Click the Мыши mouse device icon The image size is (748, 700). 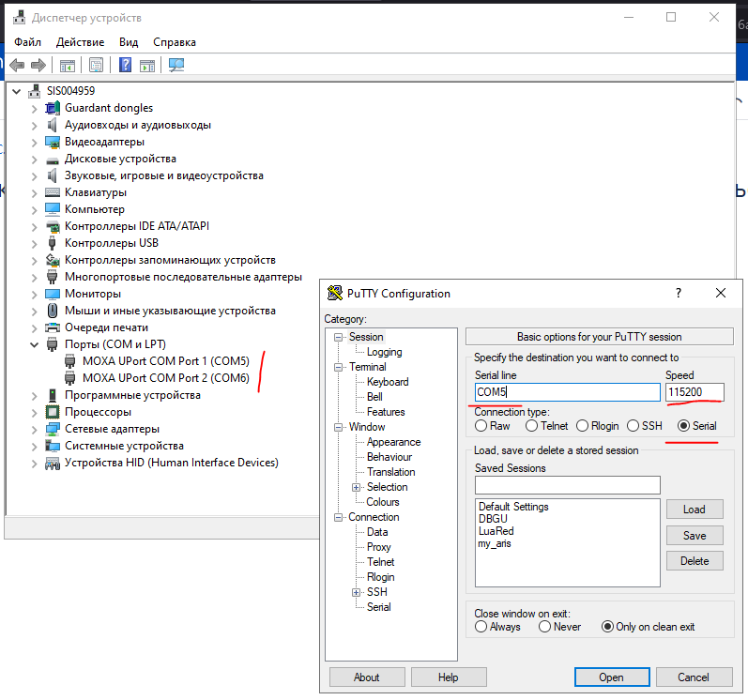click(x=53, y=311)
